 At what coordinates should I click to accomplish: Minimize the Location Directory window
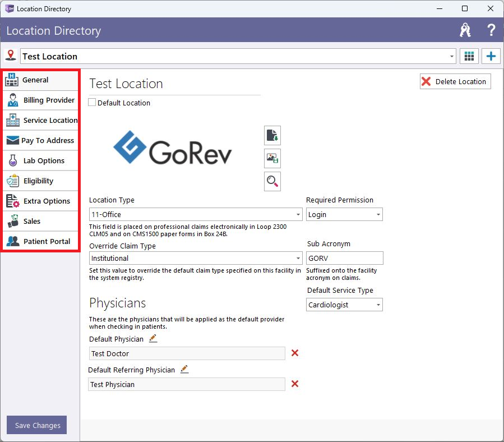(440, 8)
